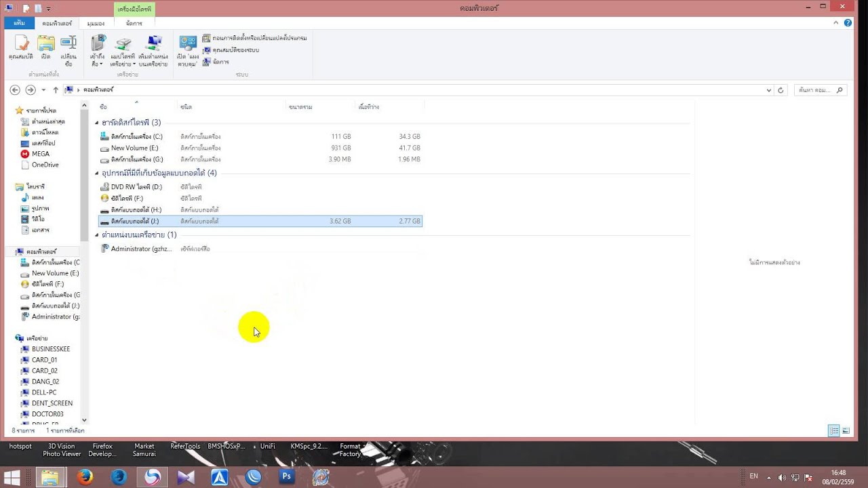This screenshot has width=868, height=488.
Task: Click the volume icon in system tray
Action: click(x=782, y=477)
